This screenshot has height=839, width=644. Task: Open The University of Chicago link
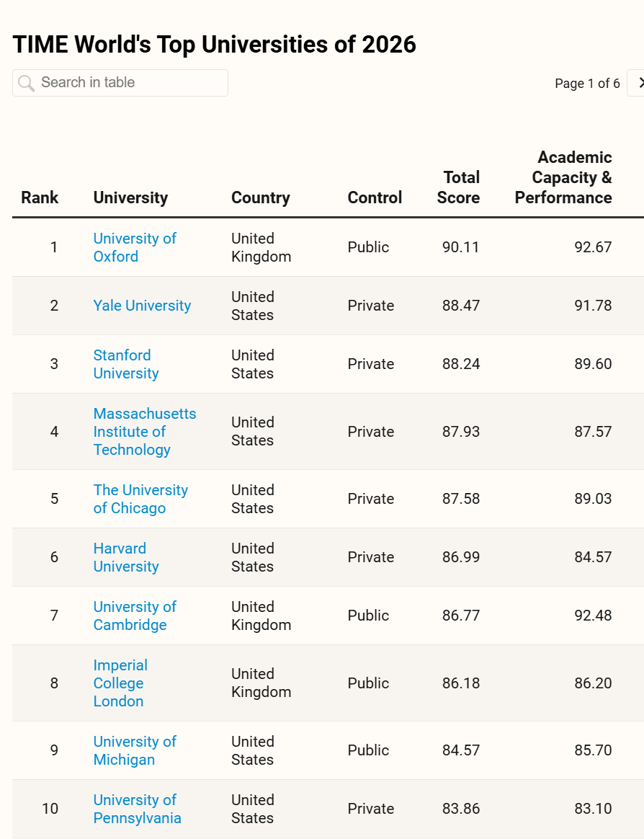click(140, 499)
